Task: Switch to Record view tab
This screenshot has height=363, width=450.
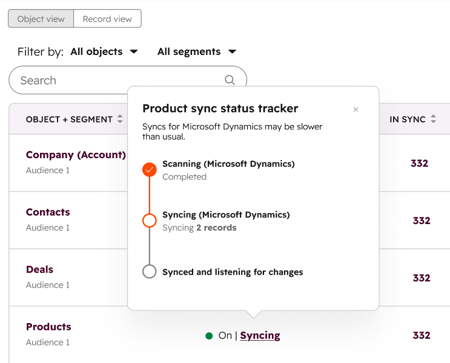Action: click(107, 19)
